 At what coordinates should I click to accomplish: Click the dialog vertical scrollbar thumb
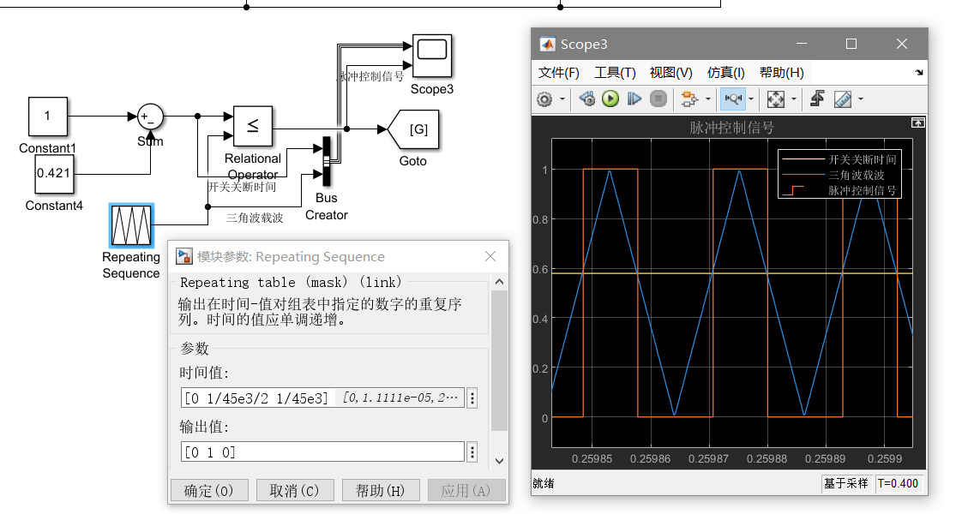pos(499,361)
